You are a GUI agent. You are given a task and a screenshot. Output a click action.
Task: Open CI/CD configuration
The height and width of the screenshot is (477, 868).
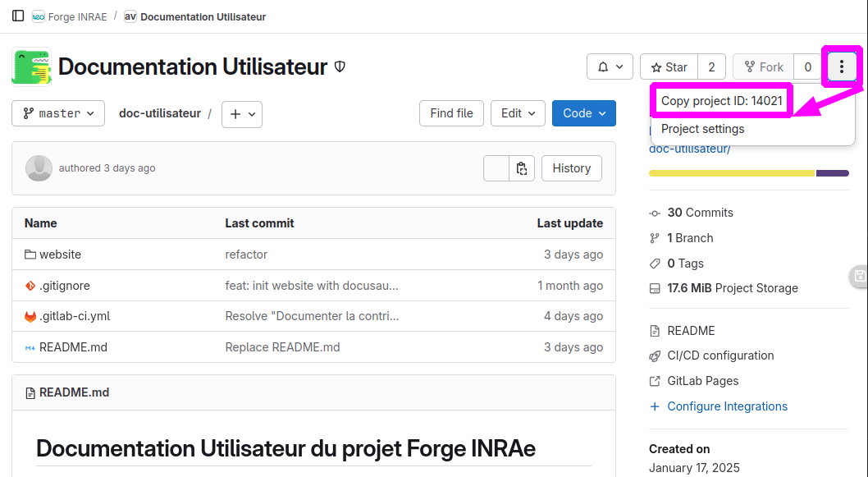pyautogui.click(x=720, y=355)
